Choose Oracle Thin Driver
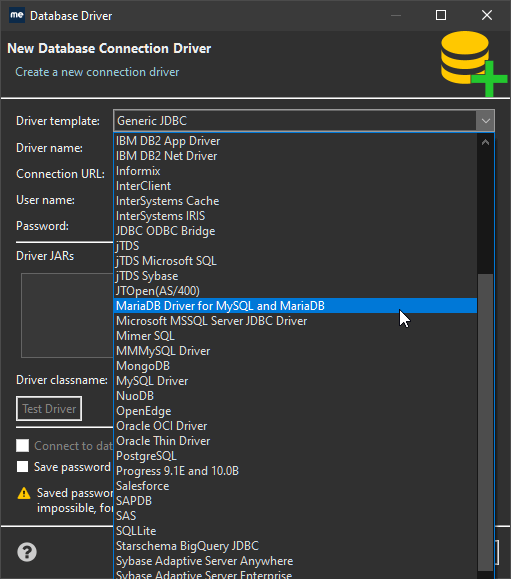The height and width of the screenshot is (579, 511). tap(295, 441)
